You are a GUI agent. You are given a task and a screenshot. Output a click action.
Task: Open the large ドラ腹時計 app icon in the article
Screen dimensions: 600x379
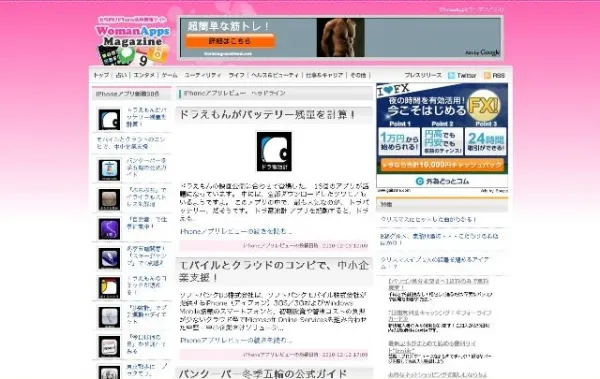click(x=274, y=152)
